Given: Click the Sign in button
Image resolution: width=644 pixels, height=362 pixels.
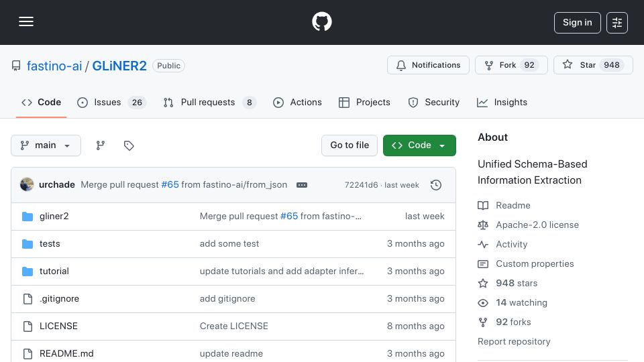Looking at the screenshot, I should (577, 23).
